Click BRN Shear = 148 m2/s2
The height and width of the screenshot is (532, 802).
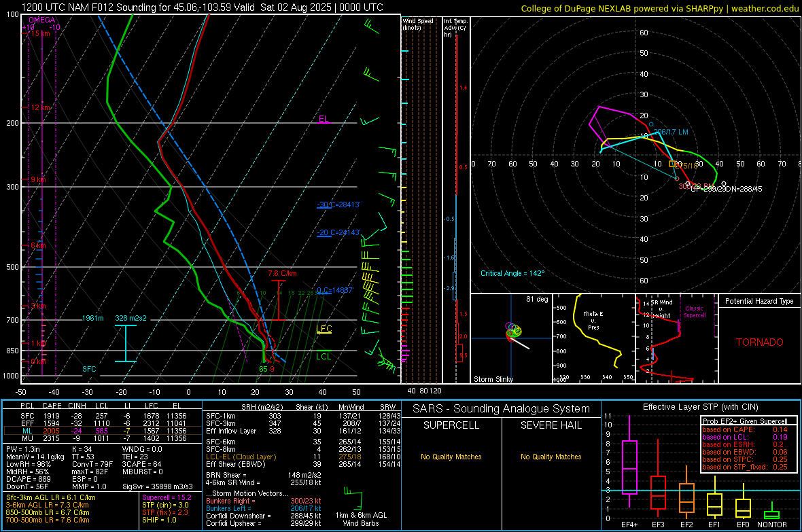(x=264, y=475)
